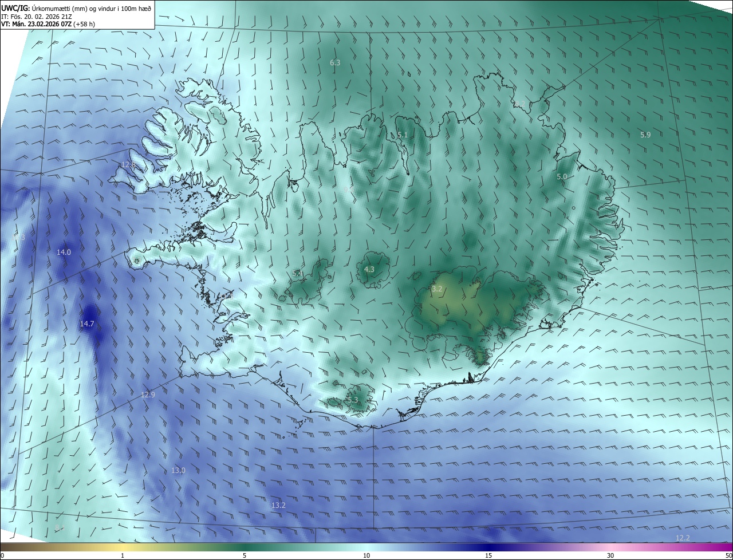The width and height of the screenshot is (733, 560).
Task: Click the 'IT: Fös. 20. 02. 2026 21Z' line
Action: coord(36,16)
